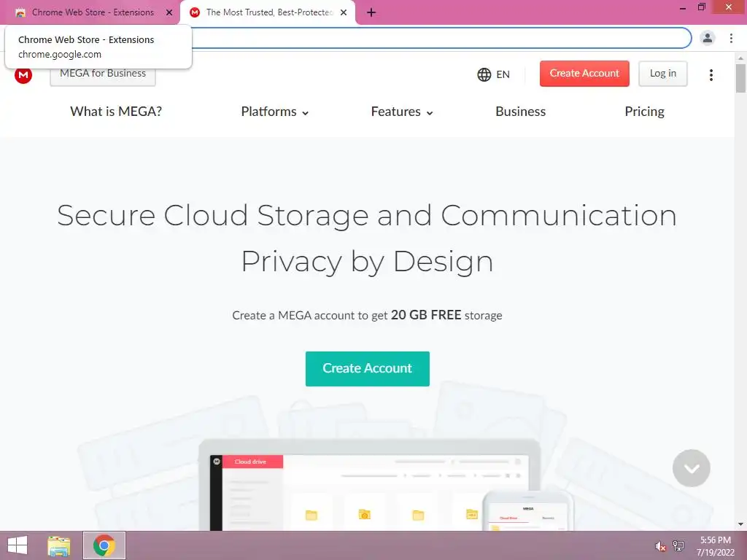Click the Log in button
Image resolution: width=747 pixels, height=560 pixels.
[663, 74]
